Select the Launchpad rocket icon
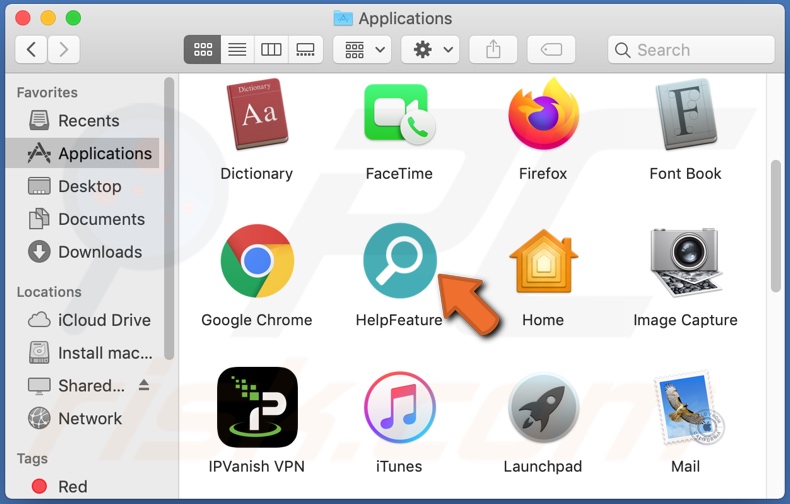This screenshot has height=504, width=790. tap(543, 407)
